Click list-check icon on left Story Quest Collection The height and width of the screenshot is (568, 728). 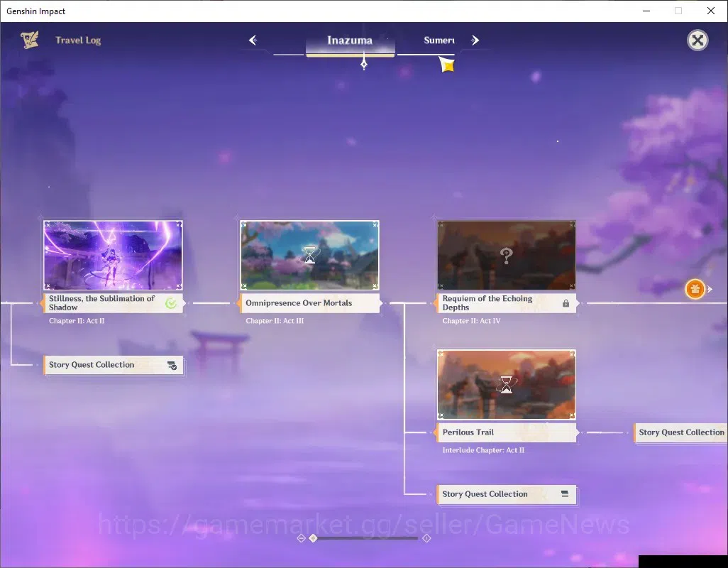[172, 366]
